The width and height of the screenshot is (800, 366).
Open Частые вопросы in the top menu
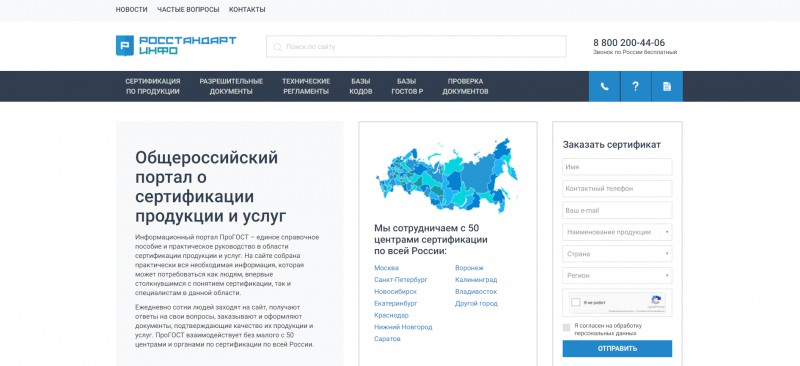pos(188,10)
